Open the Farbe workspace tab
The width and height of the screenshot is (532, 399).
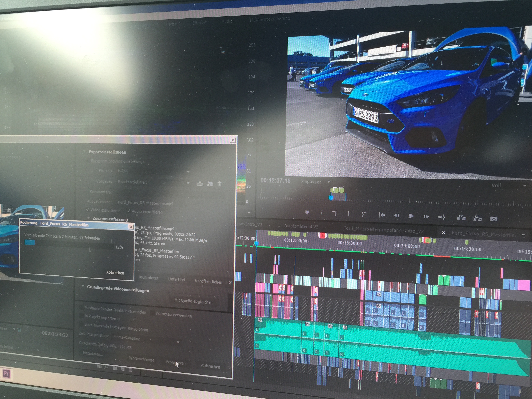point(171,24)
